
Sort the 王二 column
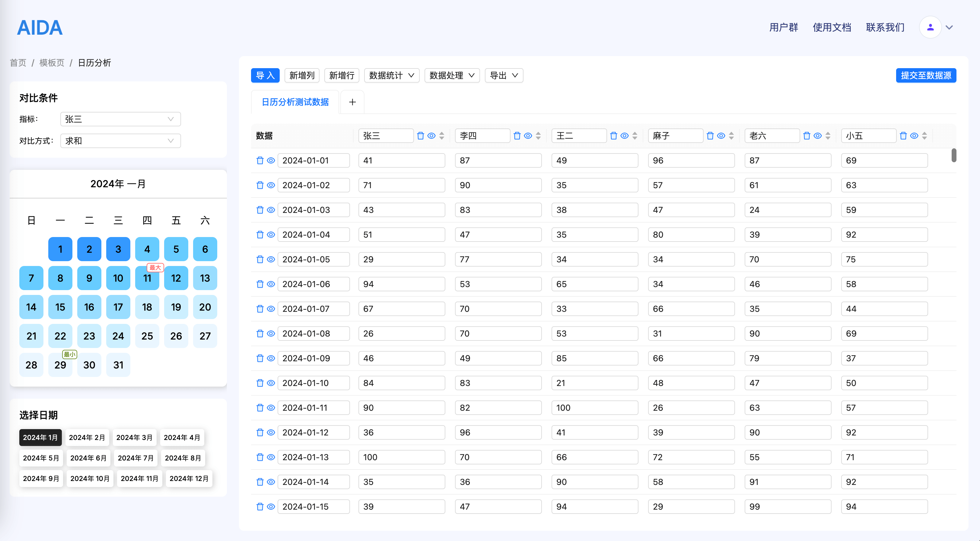(635, 136)
